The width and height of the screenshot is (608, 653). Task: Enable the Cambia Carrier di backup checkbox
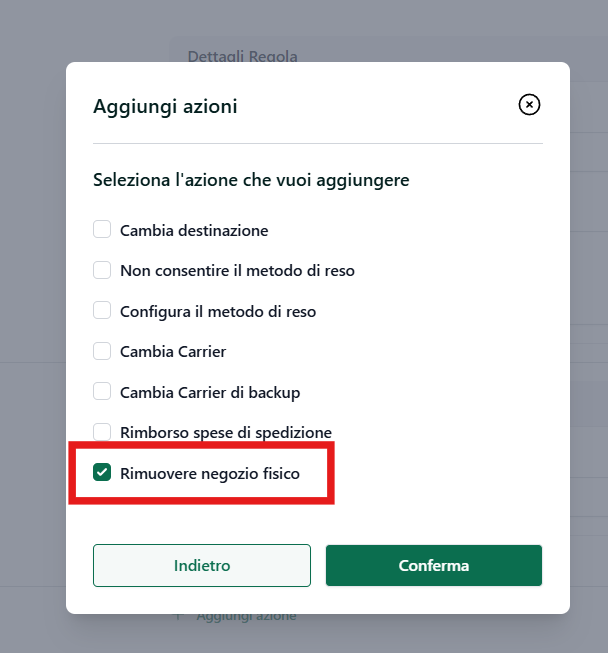coord(102,391)
